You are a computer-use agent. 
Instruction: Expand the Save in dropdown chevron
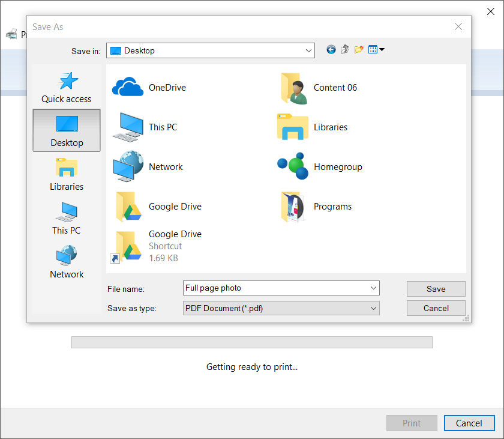[308, 50]
